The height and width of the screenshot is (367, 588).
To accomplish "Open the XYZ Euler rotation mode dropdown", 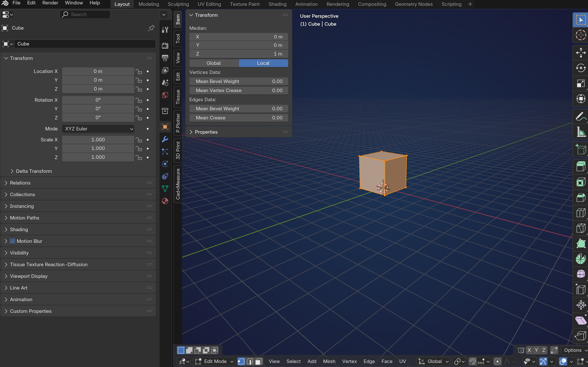I will click(98, 128).
